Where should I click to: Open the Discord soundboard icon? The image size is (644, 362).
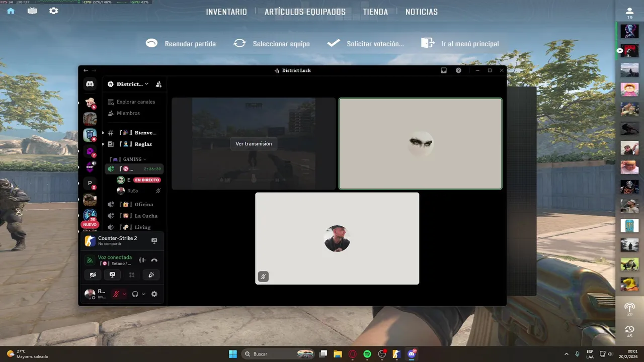click(151, 275)
